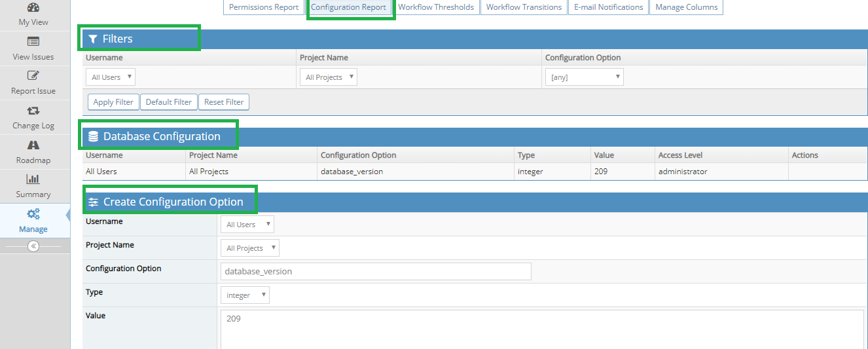This screenshot has height=349, width=868.
Task: Click the funnel icon in the Filters header
Action: coord(93,39)
